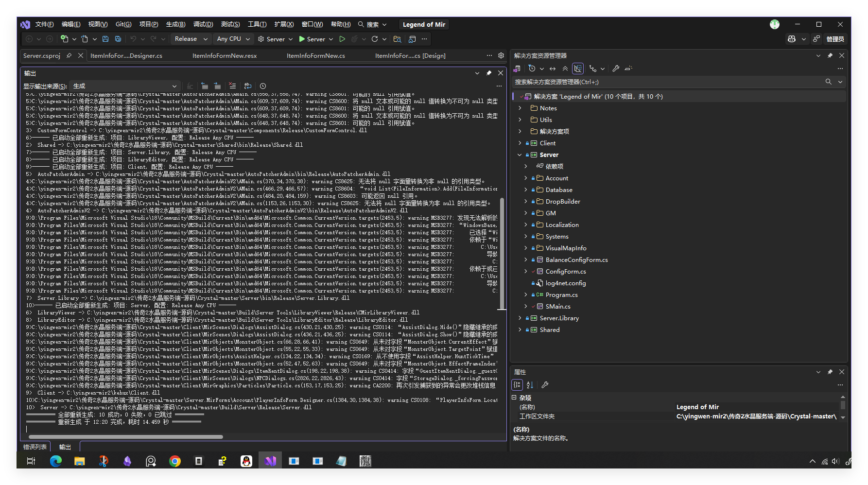Focus the Solution Explorer search field
The height and width of the screenshot is (485, 868).
click(668, 82)
